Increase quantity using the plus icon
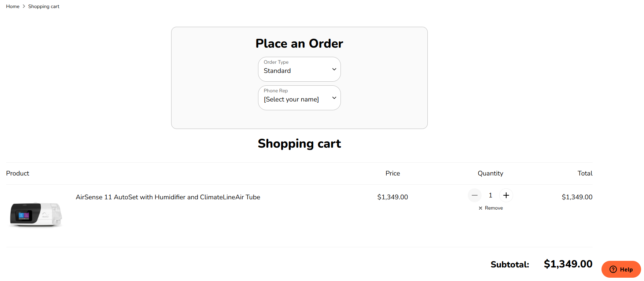This screenshot has width=644, height=281. click(506, 195)
